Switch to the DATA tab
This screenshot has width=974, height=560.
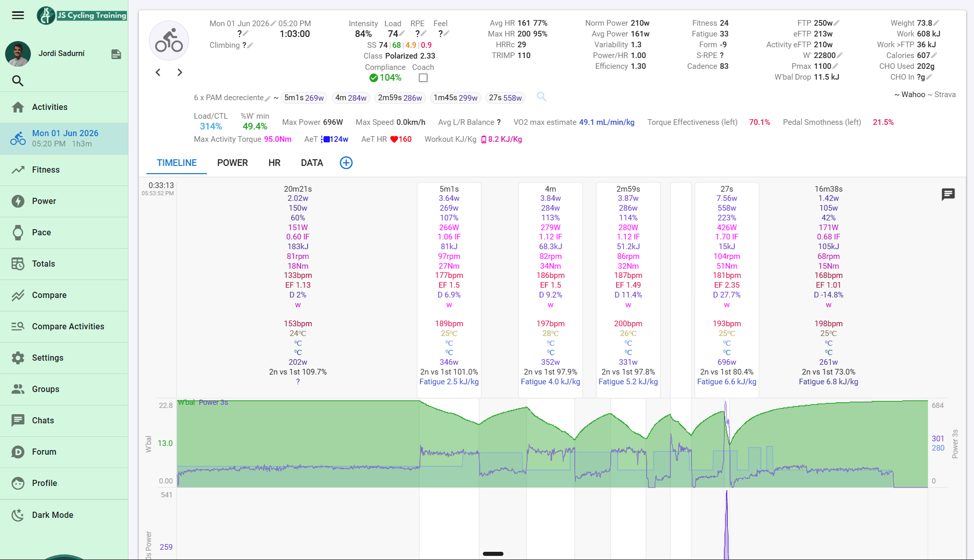tap(312, 163)
